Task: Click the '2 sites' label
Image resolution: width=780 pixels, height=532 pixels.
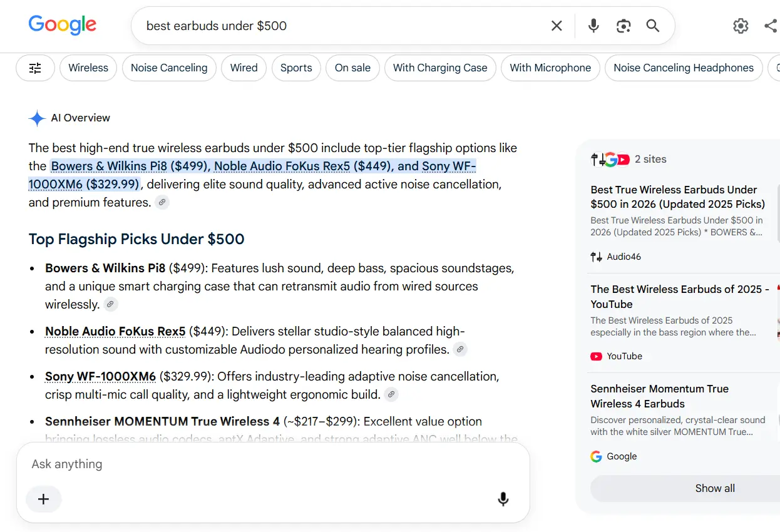Action: point(650,159)
